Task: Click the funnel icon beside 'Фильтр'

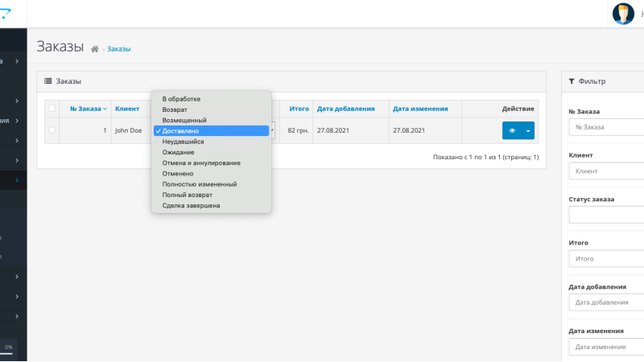Action: pos(572,81)
